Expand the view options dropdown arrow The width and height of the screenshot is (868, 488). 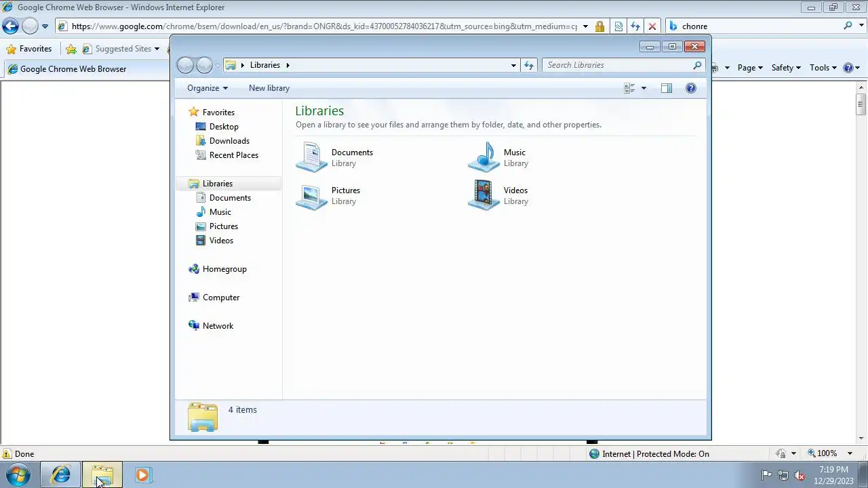(644, 88)
